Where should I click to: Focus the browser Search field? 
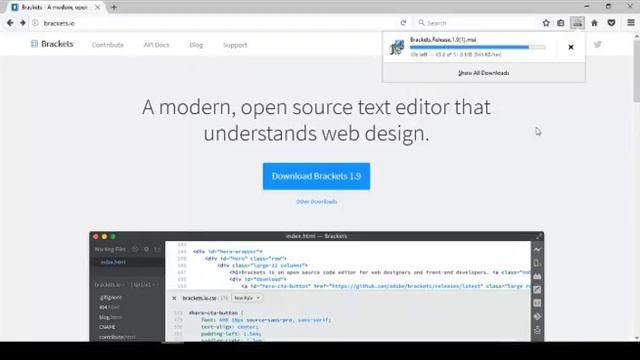[x=476, y=23]
